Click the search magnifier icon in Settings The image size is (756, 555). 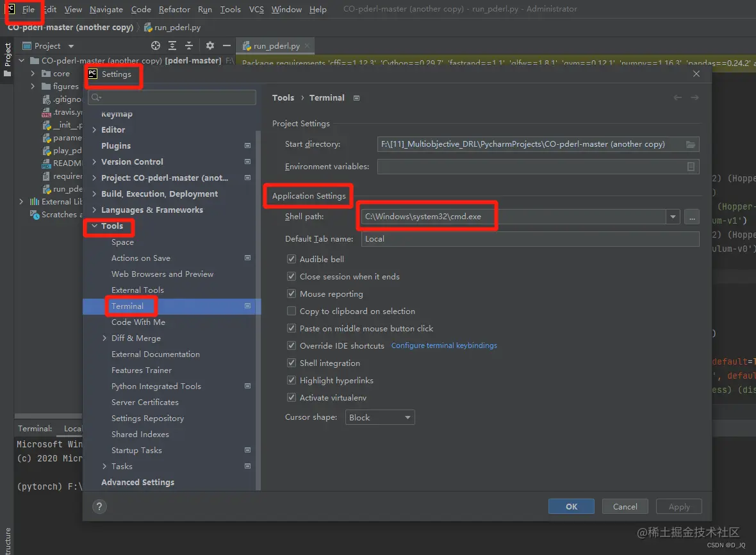click(x=97, y=97)
